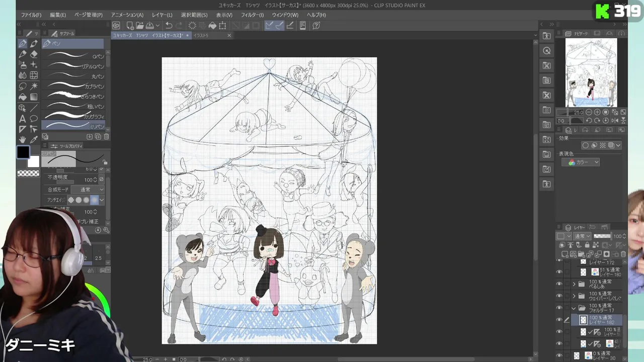Screen dimensions: 644x362
Task: Pick the transparent color swatch
Action: (x=28, y=173)
